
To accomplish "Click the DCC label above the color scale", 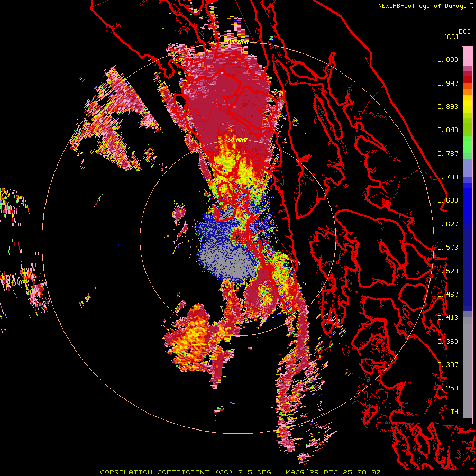I will click(464, 32).
